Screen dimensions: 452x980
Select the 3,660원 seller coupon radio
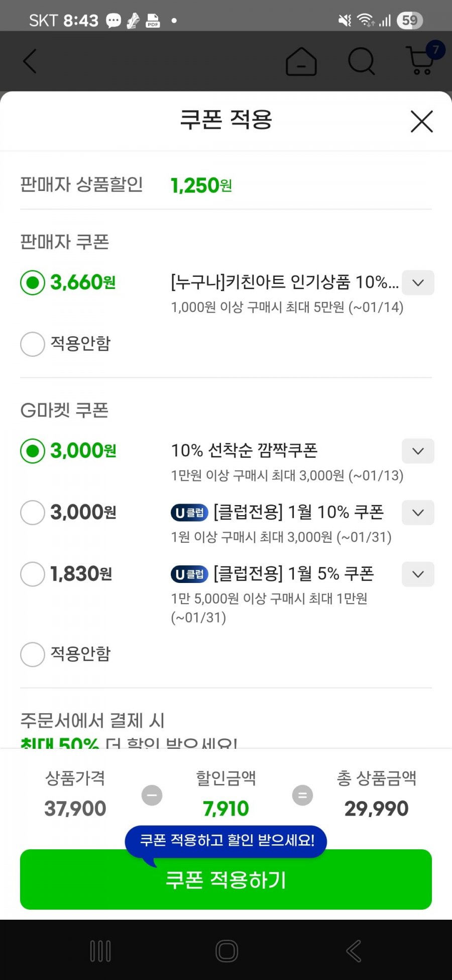[x=33, y=283]
